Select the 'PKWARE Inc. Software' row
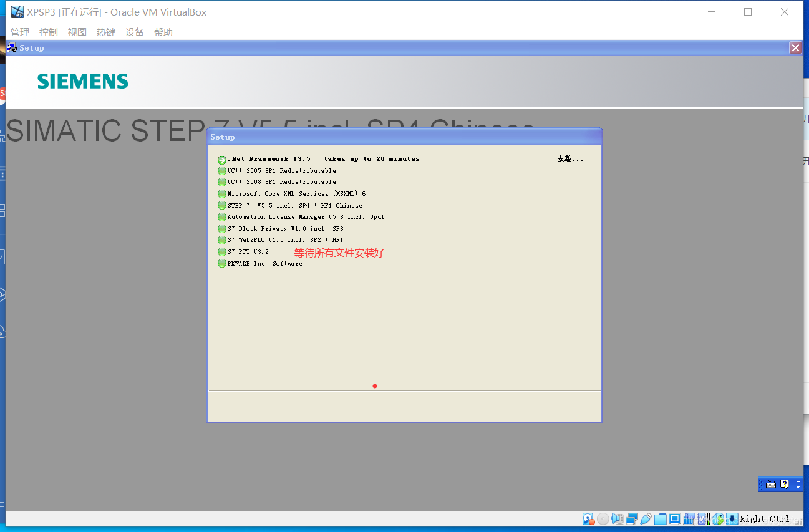The image size is (809, 532). click(x=265, y=264)
